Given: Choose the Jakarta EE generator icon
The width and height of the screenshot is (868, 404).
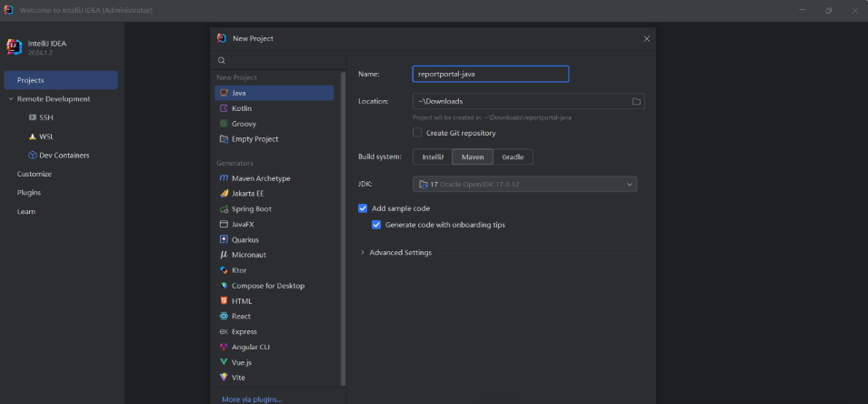Looking at the screenshot, I should pyautogui.click(x=224, y=194).
